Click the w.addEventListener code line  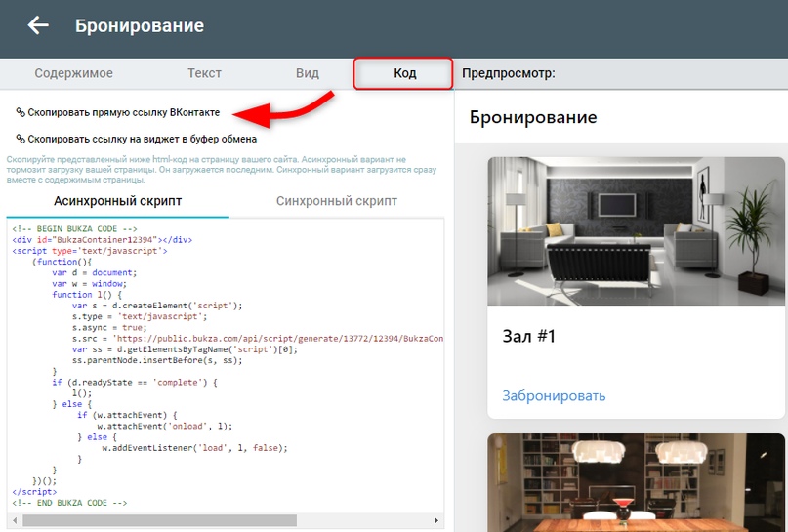pyautogui.click(x=194, y=448)
